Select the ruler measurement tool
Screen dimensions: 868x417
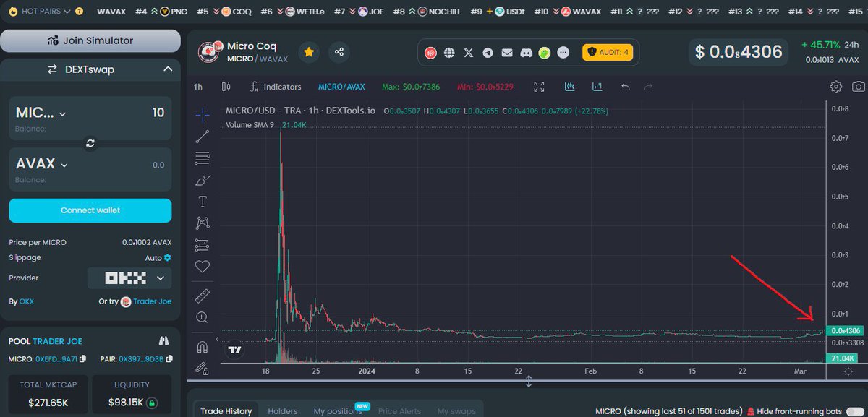click(x=202, y=295)
